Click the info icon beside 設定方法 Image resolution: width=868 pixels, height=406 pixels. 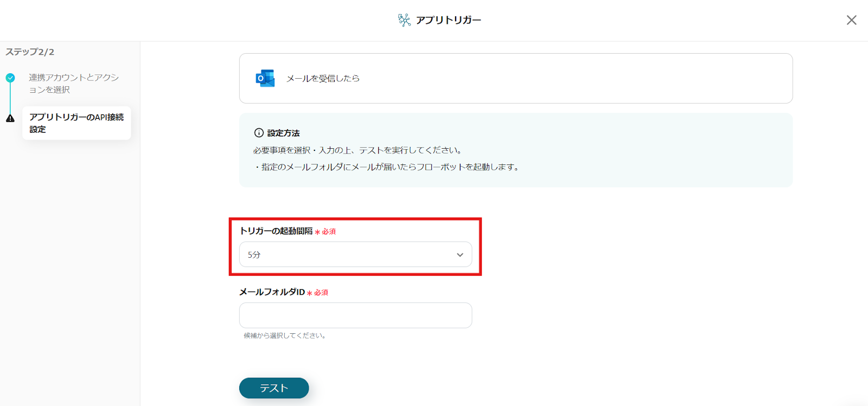(259, 132)
